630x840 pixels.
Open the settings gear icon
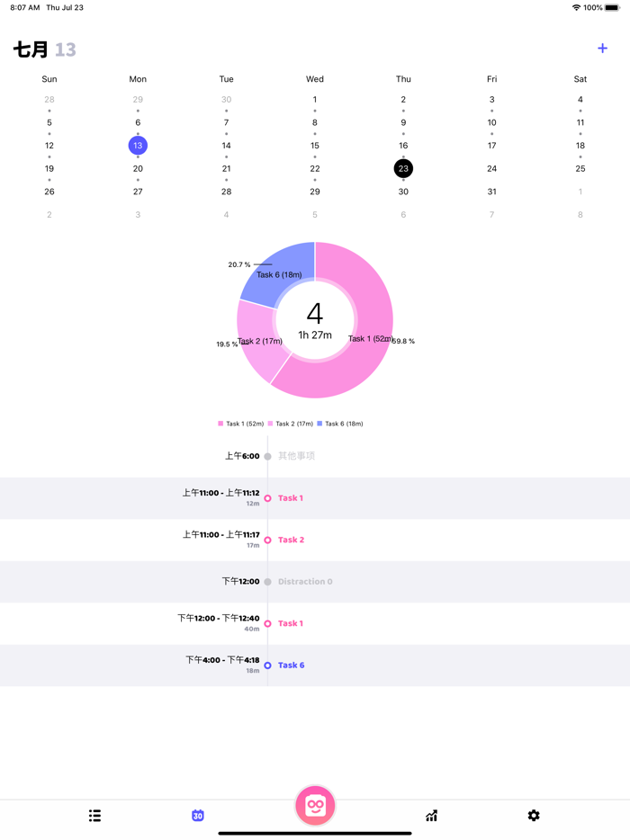click(x=534, y=815)
